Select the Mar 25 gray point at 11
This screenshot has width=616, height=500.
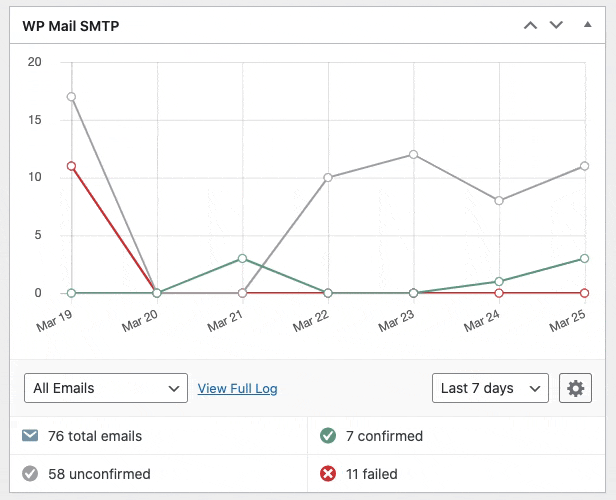[x=585, y=166]
